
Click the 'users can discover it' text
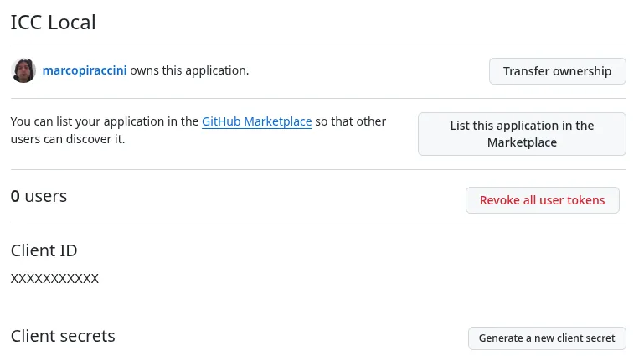(67, 139)
